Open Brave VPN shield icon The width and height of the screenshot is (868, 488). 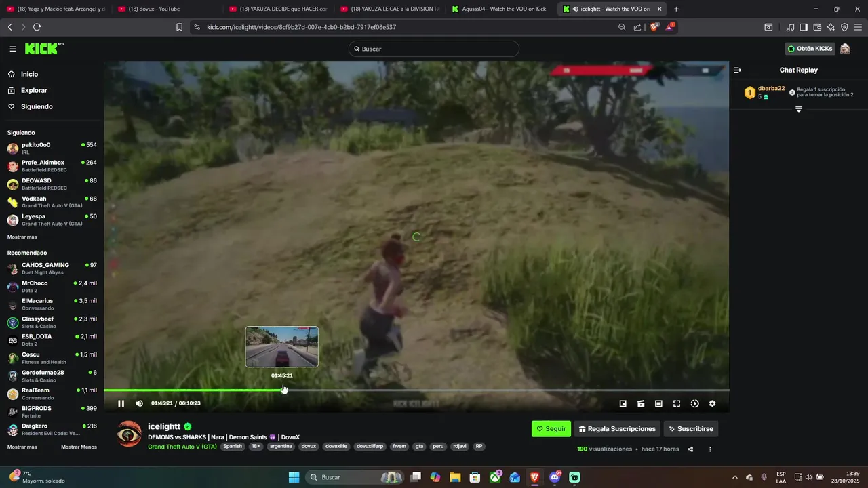click(x=844, y=27)
